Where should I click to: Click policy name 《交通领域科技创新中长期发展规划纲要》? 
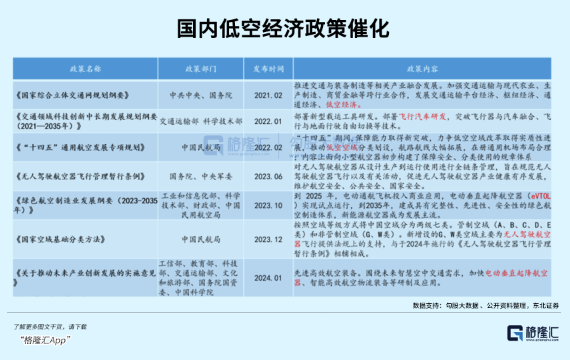point(86,121)
